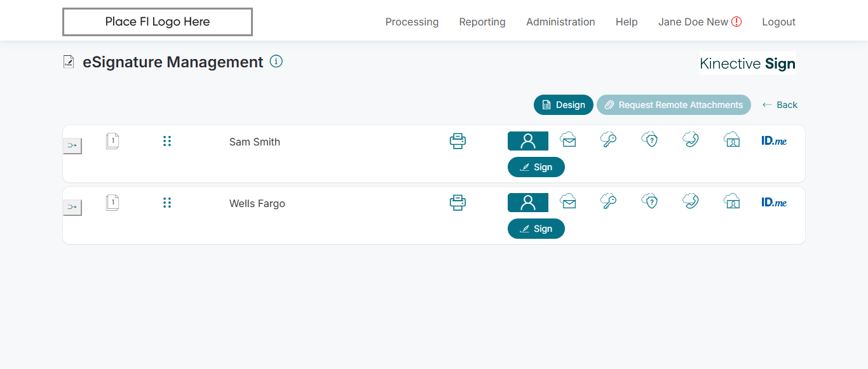868x369 pixels.
Task: Expand the Wells Fargo row arrow button
Action: coord(72,208)
